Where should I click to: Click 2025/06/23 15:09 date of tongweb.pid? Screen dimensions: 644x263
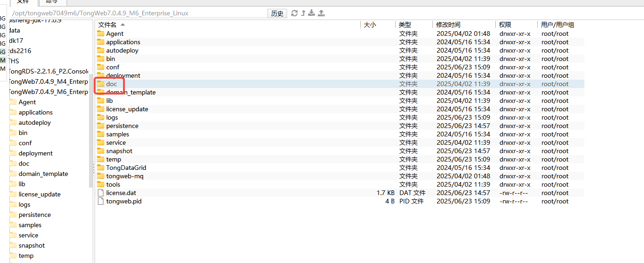click(463, 201)
